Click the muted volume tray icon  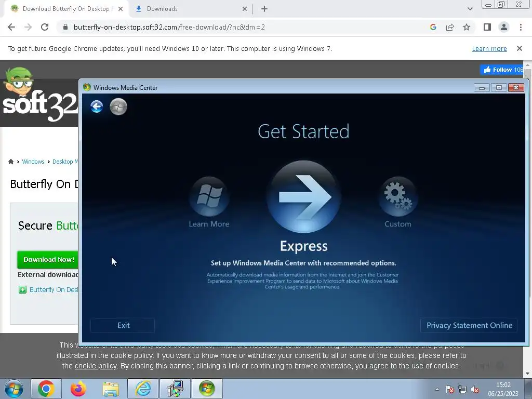click(x=475, y=389)
